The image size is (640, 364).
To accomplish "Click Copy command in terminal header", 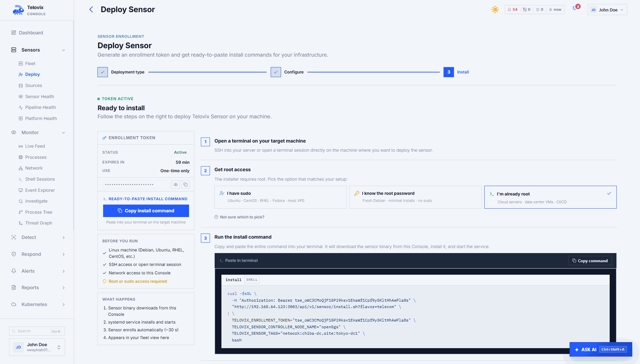I will coord(590,261).
